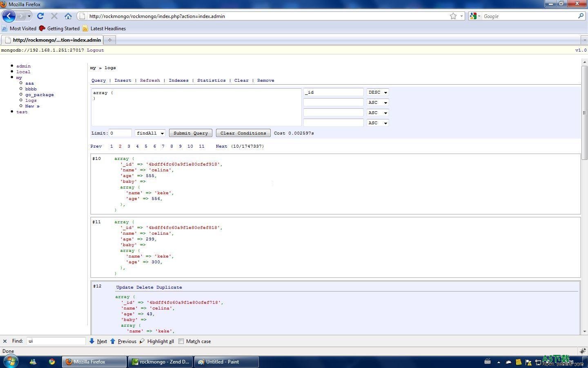
Task: Open the third sort ASC dropdown
Action: point(378,112)
